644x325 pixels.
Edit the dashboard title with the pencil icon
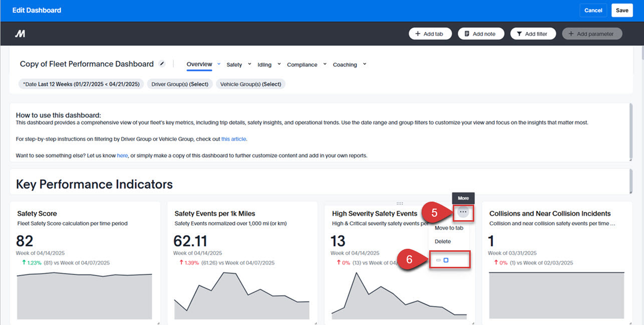tap(162, 64)
